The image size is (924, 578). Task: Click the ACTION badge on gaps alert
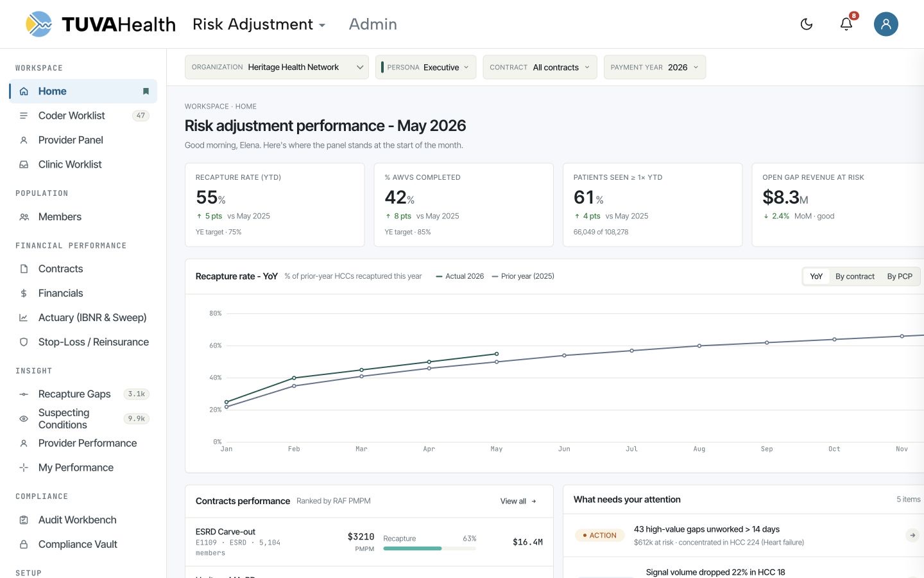[x=599, y=535]
